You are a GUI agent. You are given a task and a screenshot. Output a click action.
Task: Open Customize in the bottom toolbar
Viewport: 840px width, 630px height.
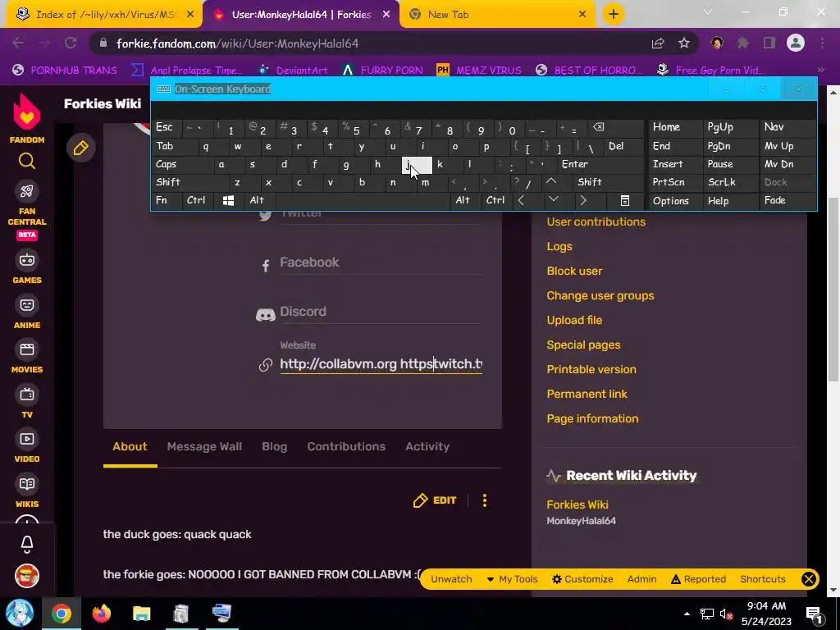click(583, 579)
